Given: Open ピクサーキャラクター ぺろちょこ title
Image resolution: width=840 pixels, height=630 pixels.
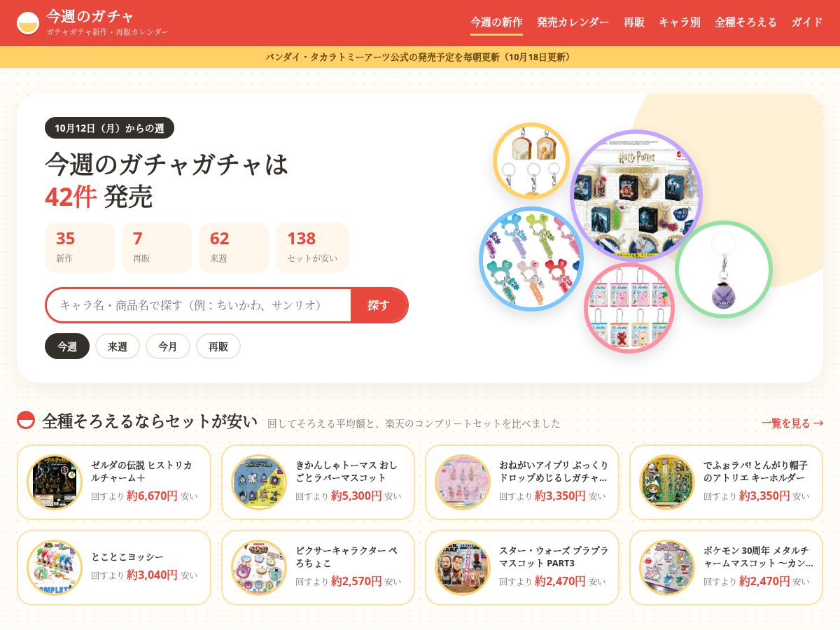Looking at the screenshot, I should click(x=346, y=556).
